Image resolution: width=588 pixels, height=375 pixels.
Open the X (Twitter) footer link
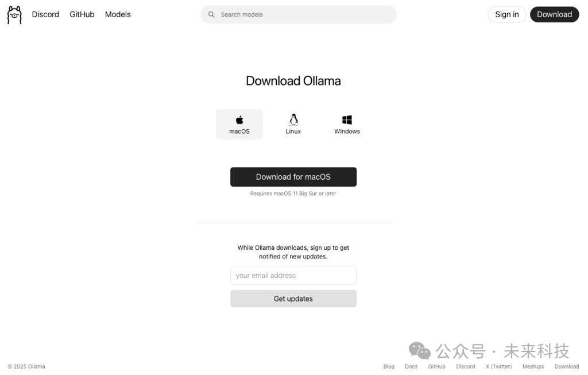498,367
